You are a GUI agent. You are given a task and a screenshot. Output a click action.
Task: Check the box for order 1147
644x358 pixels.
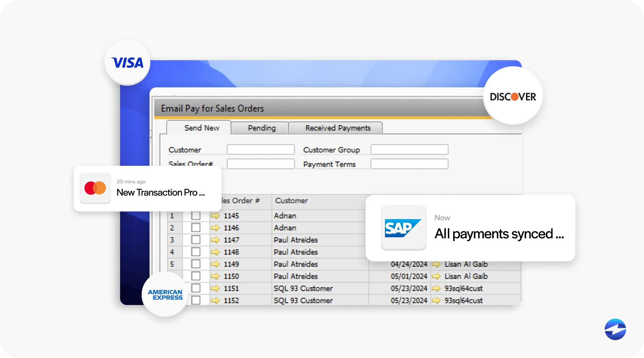tap(196, 240)
